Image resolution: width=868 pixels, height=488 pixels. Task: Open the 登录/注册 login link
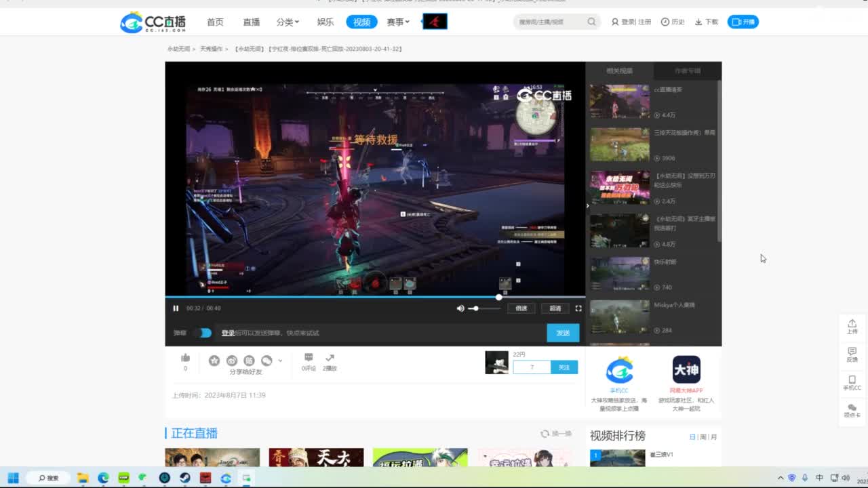631,22
